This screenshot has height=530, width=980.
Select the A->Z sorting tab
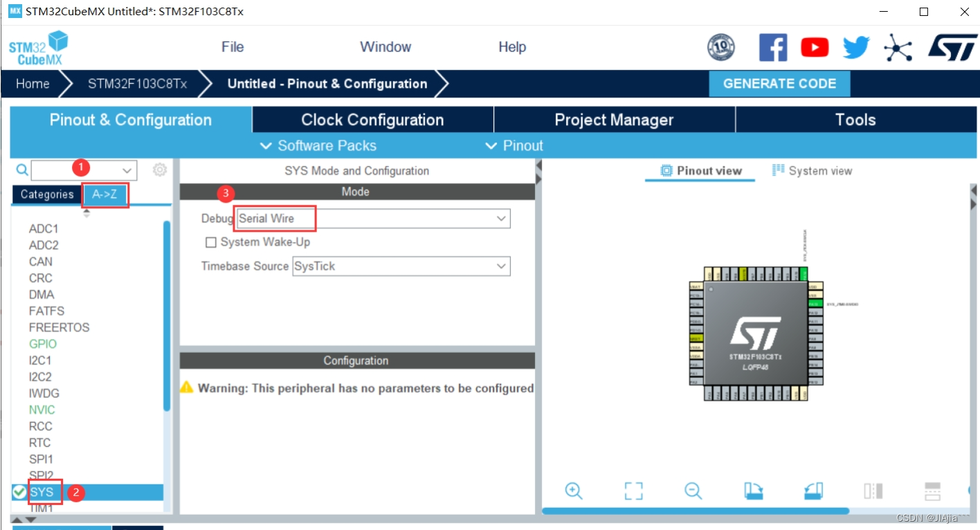point(105,194)
